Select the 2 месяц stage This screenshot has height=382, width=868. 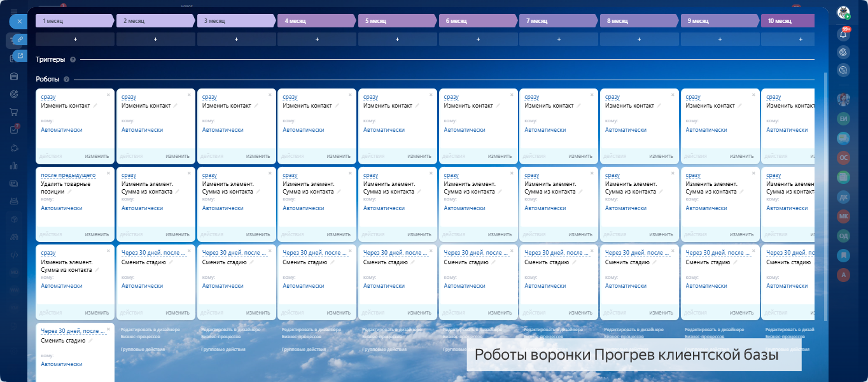pyautogui.click(x=155, y=21)
